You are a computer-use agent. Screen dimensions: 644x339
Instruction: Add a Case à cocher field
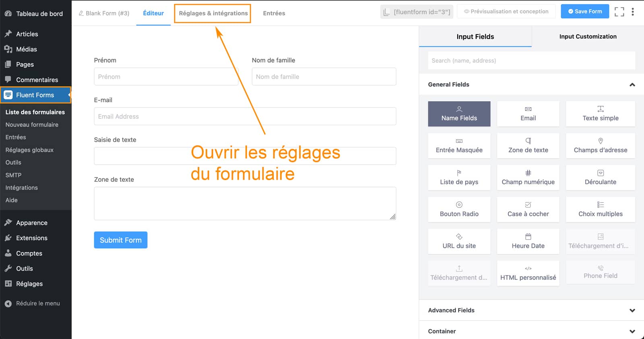[x=528, y=210]
